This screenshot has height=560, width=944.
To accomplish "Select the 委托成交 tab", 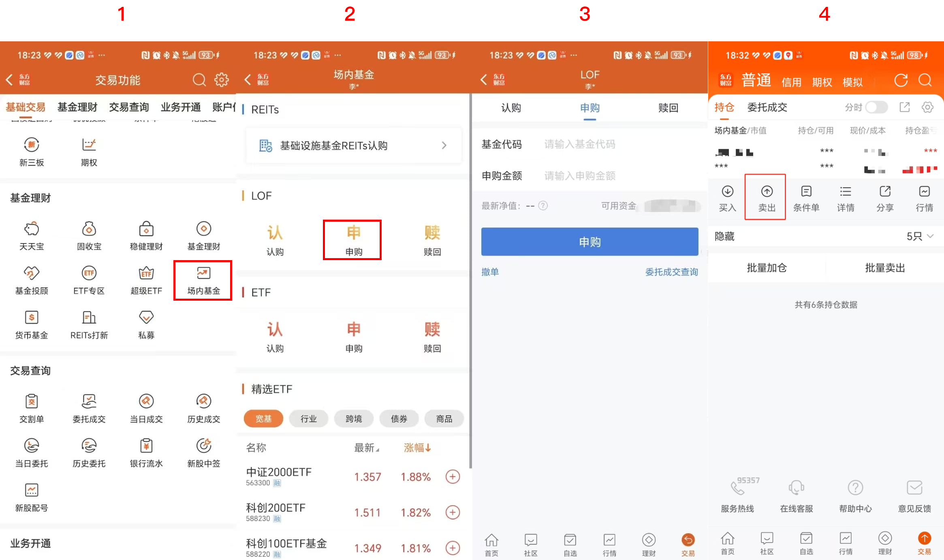I will (x=767, y=107).
